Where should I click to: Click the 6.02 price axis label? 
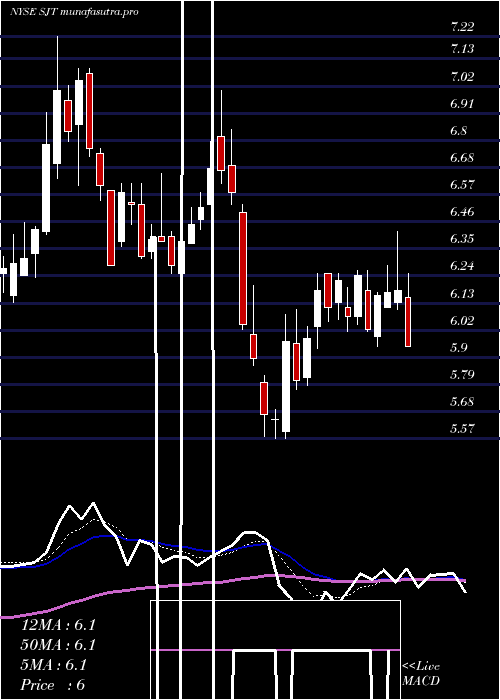(462, 321)
